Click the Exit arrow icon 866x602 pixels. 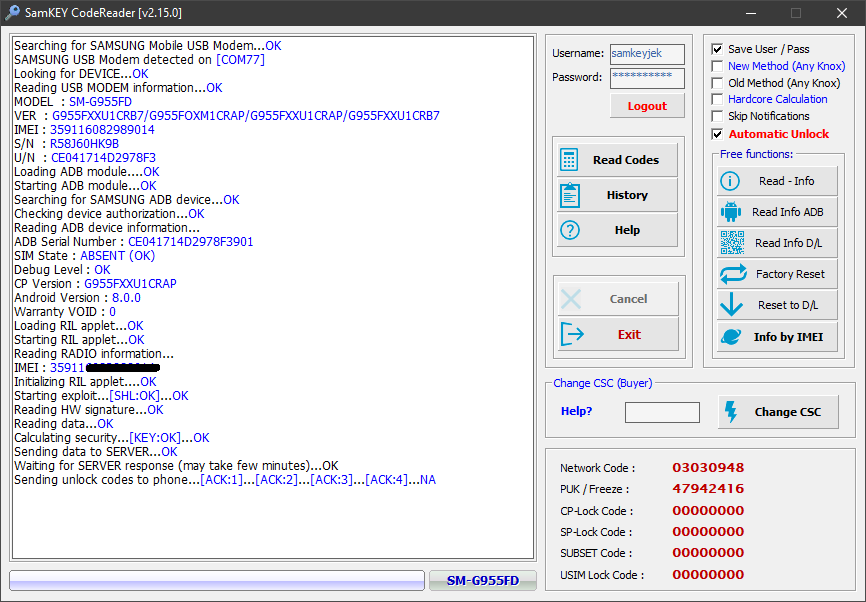coord(572,334)
